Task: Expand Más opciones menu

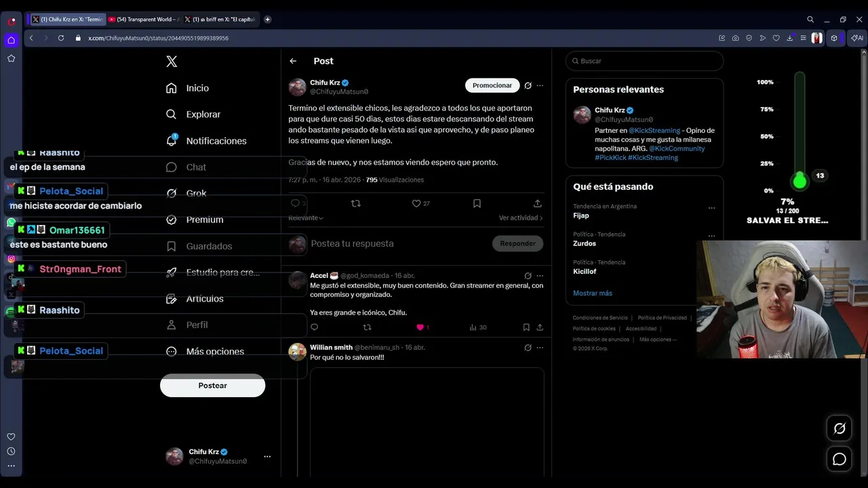Action: [x=205, y=352]
